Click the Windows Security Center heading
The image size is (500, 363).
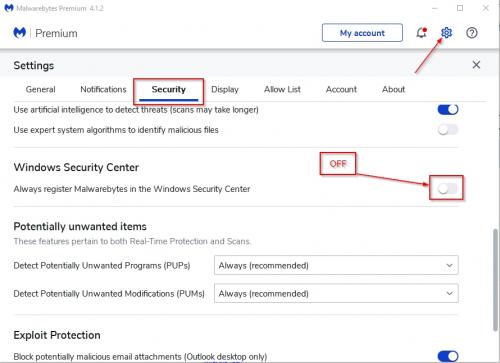[76, 167]
